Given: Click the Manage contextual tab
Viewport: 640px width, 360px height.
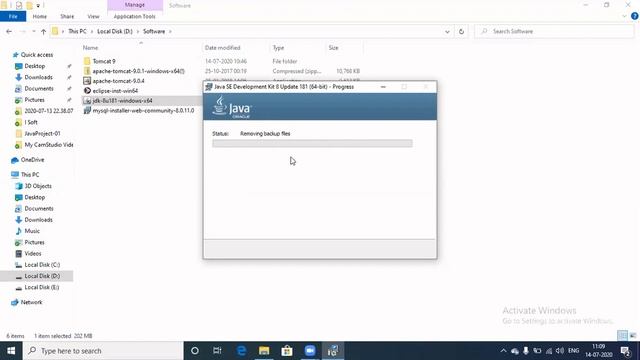Looking at the screenshot, I should (135, 5).
